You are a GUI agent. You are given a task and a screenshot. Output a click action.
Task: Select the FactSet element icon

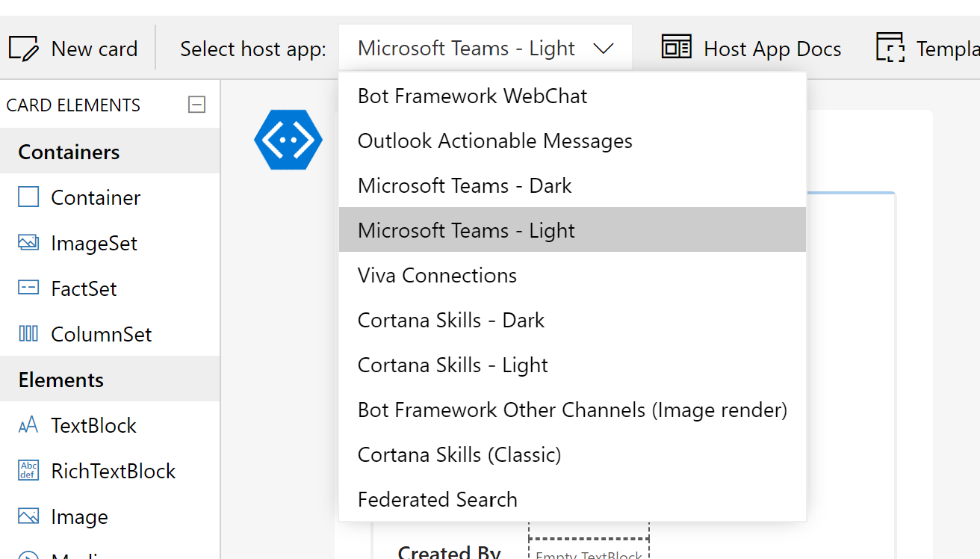(x=28, y=288)
